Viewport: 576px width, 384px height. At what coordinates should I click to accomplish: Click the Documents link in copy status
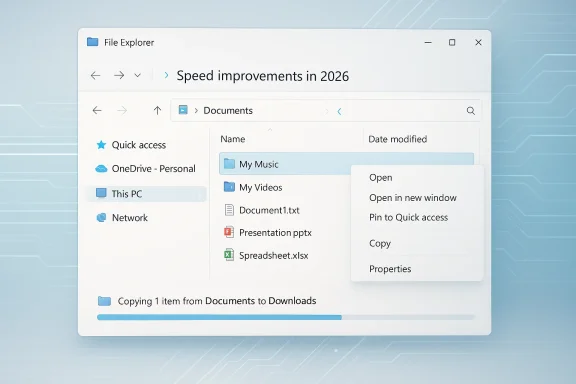(230, 301)
